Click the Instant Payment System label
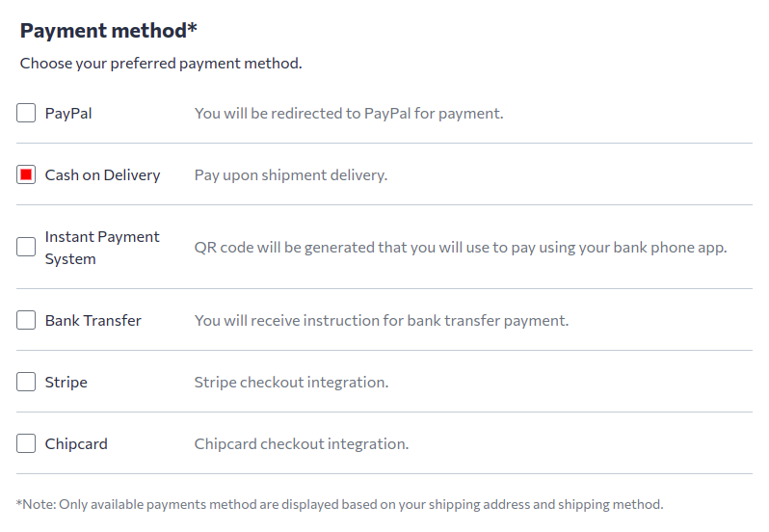This screenshot has width=769, height=532. point(102,248)
